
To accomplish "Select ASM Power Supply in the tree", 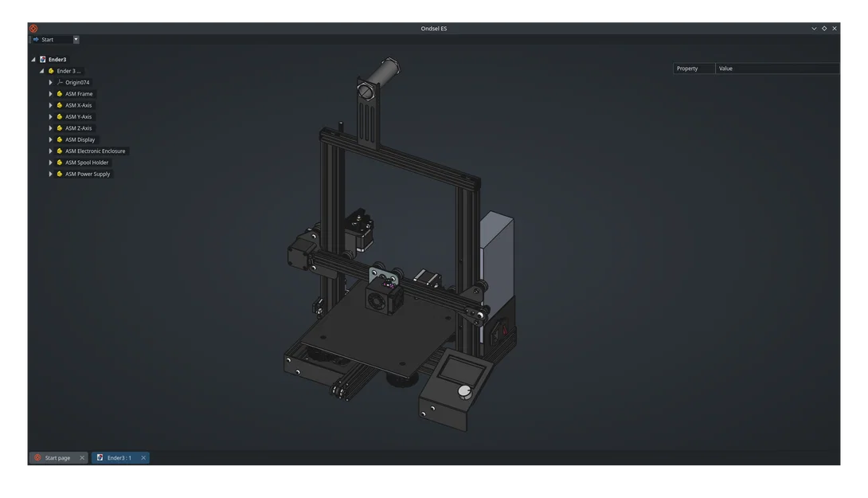I will click(88, 174).
